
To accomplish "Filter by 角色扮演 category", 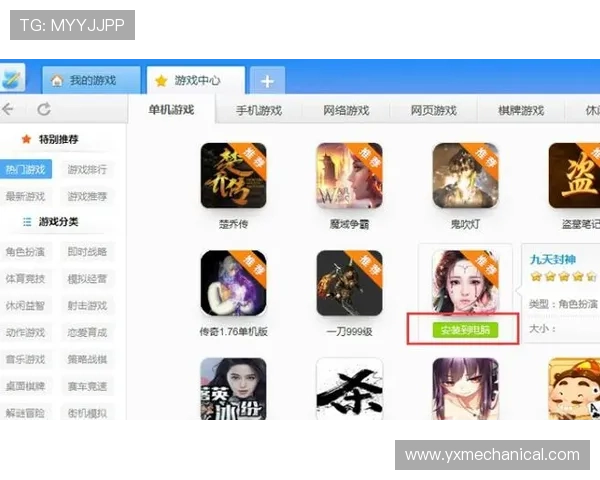I will [25, 251].
